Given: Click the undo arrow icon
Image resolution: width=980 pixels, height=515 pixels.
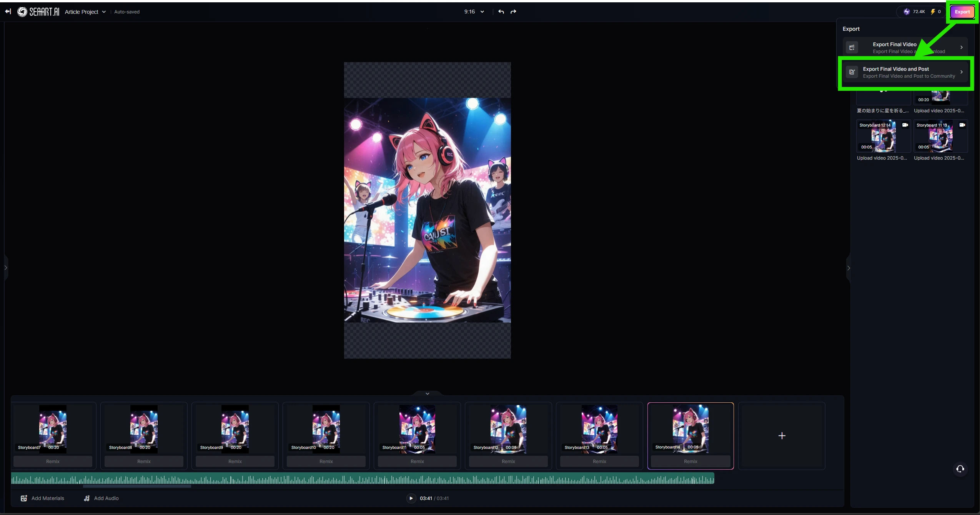Looking at the screenshot, I should point(501,12).
